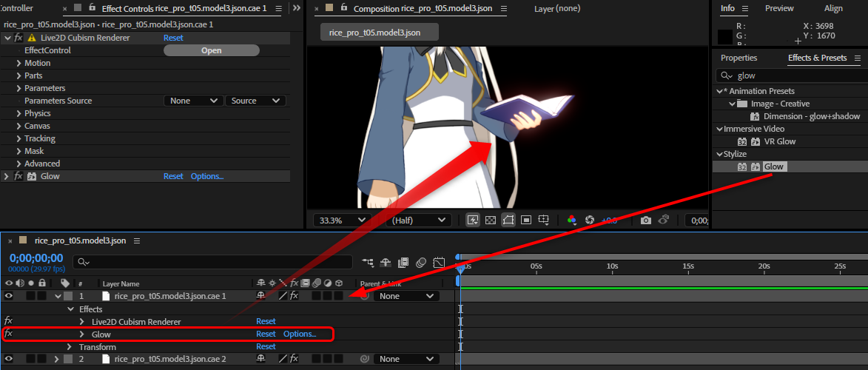Hide layer 2 using eye icon
The width and height of the screenshot is (868, 370).
point(8,359)
